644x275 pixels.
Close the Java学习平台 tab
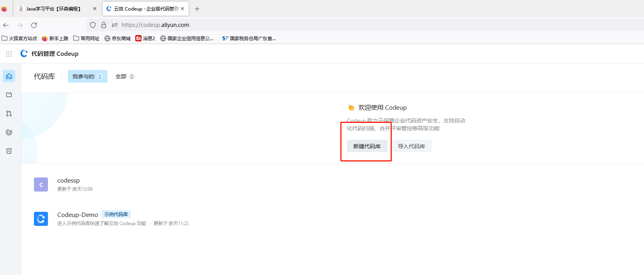click(94, 9)
